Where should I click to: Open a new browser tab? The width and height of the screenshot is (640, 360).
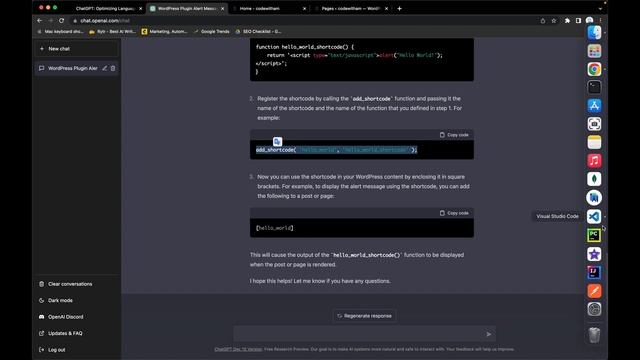[399, 8]
